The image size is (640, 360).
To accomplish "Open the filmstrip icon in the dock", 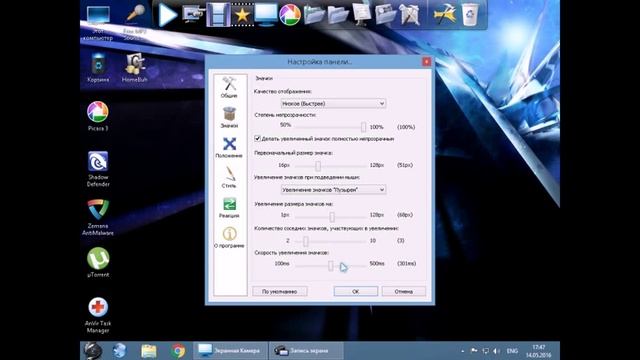I will click(218, 15).
